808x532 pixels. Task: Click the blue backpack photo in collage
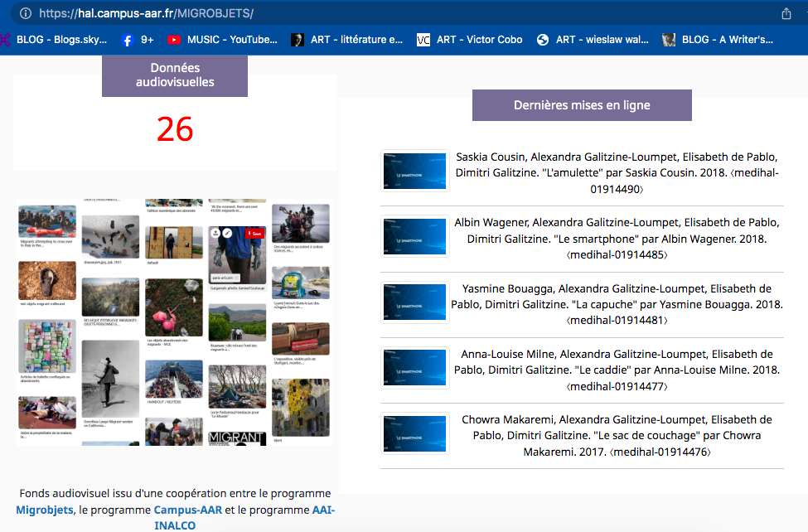[301, 283]
